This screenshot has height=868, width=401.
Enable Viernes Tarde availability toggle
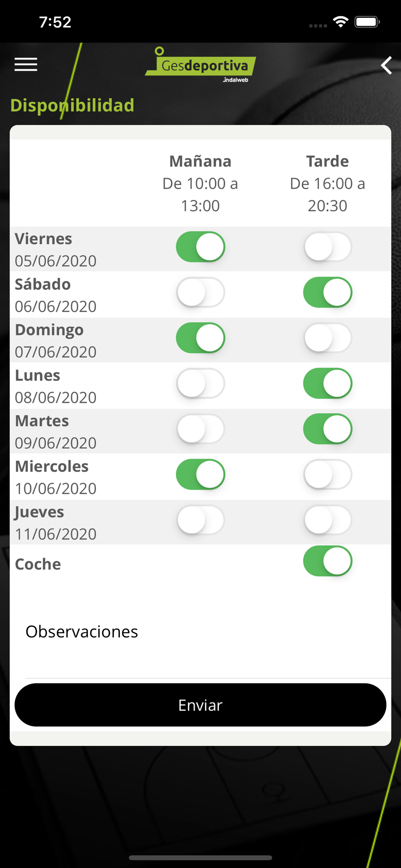(328, 247)
